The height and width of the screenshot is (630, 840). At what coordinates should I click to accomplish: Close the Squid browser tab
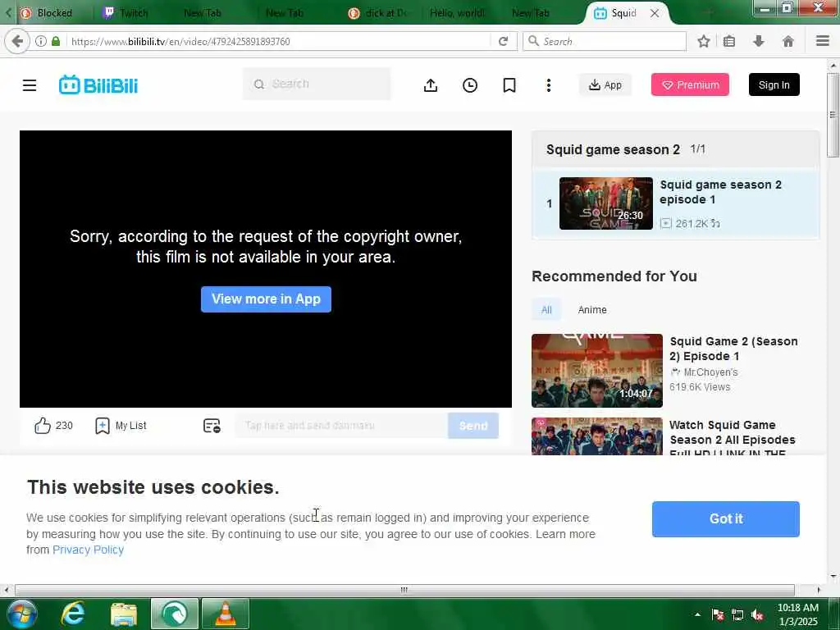pos(655,13)
